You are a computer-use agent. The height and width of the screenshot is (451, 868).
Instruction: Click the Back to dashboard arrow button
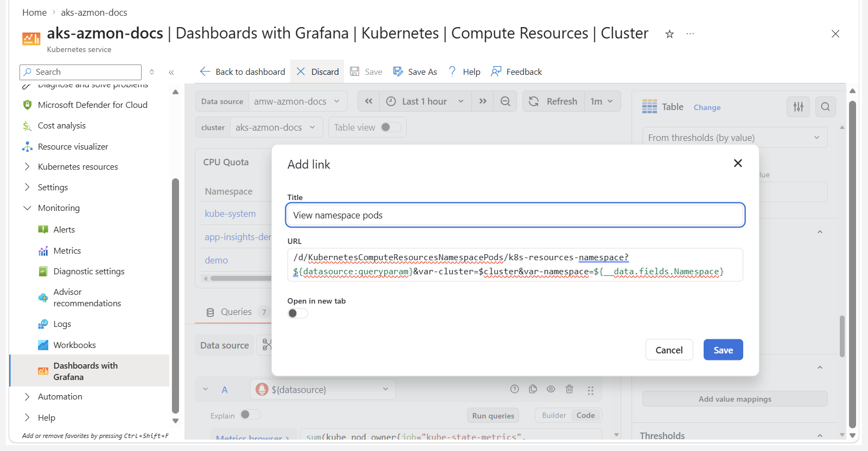point(242,72)
